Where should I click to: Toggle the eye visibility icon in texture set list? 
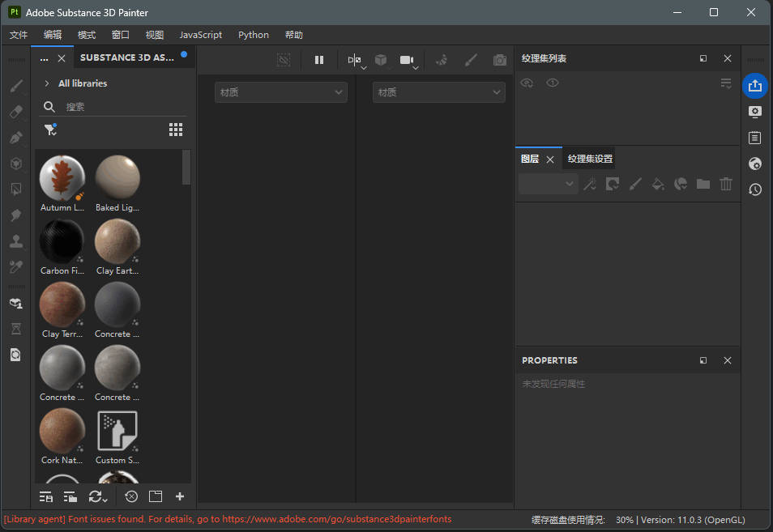coord(527,83)
